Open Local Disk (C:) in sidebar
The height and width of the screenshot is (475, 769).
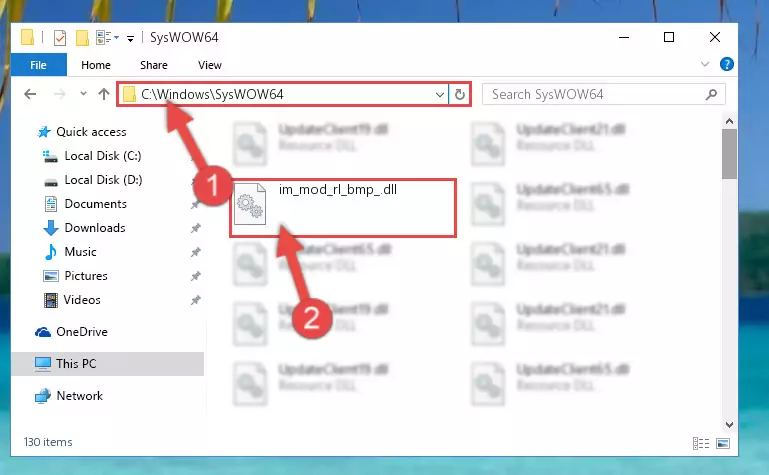click(x=103, y=156)
